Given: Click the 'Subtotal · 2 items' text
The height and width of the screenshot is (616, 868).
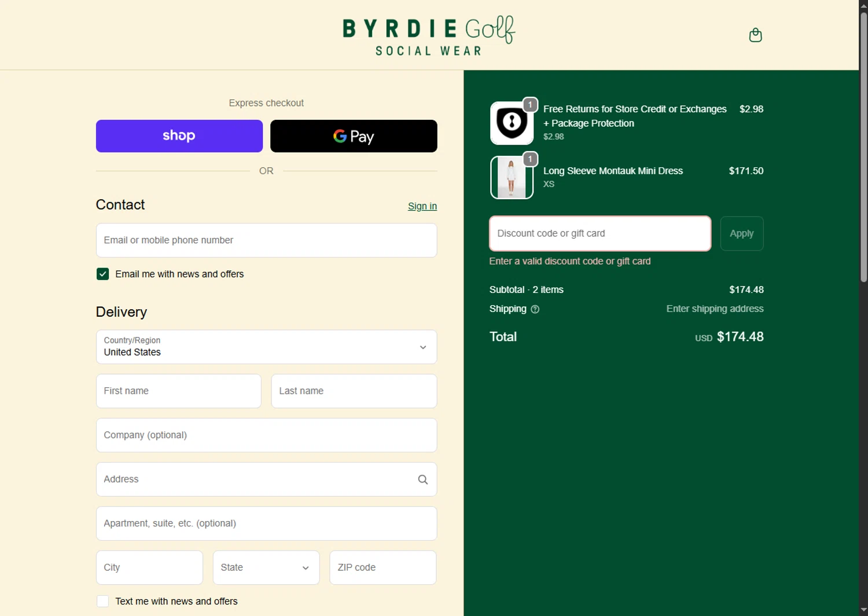Looking at the screenshot, I should [x=527, y=289].
